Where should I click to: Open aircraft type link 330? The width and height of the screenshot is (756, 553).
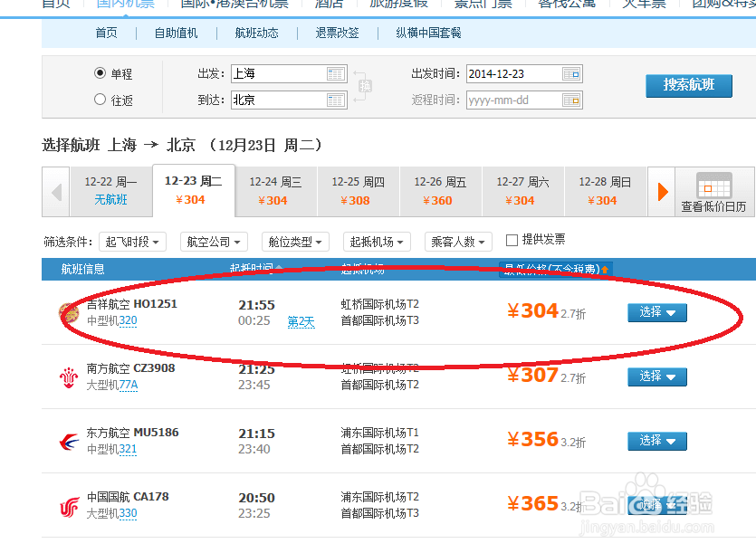(128, 513)
